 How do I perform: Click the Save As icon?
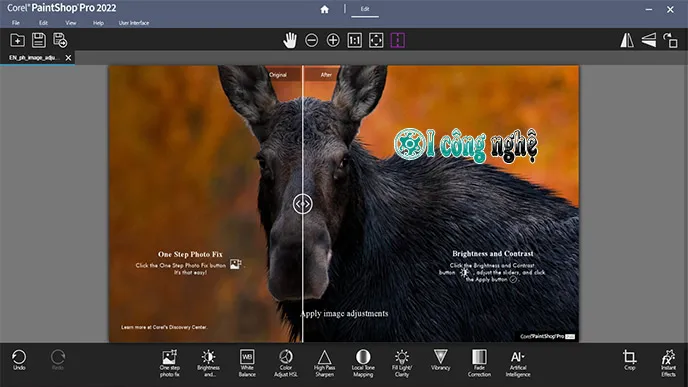[x=60, y=40]
